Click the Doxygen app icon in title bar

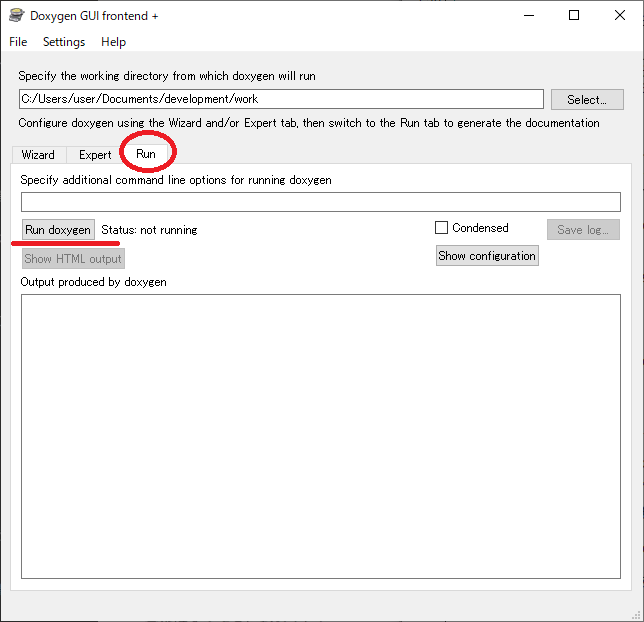click(16, 16)
